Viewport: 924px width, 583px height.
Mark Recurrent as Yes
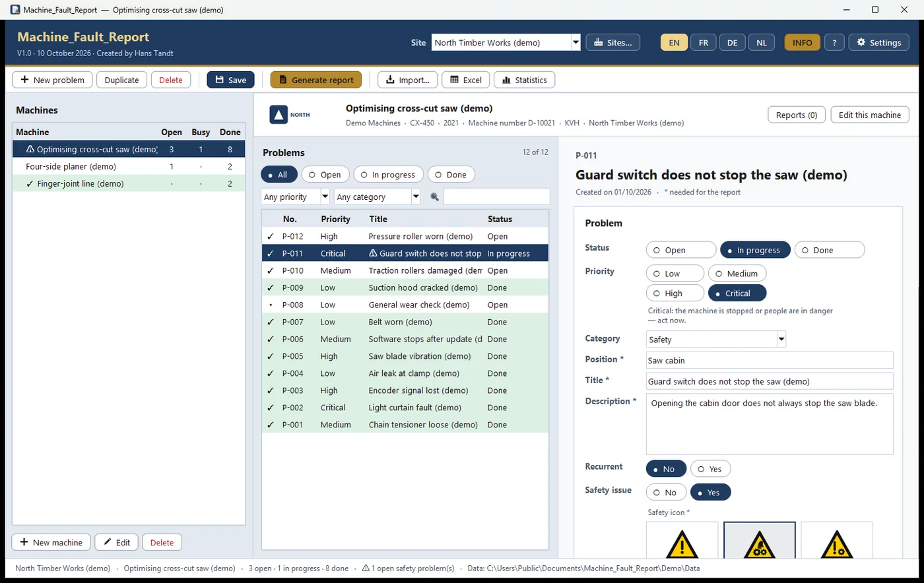point(710,469)
